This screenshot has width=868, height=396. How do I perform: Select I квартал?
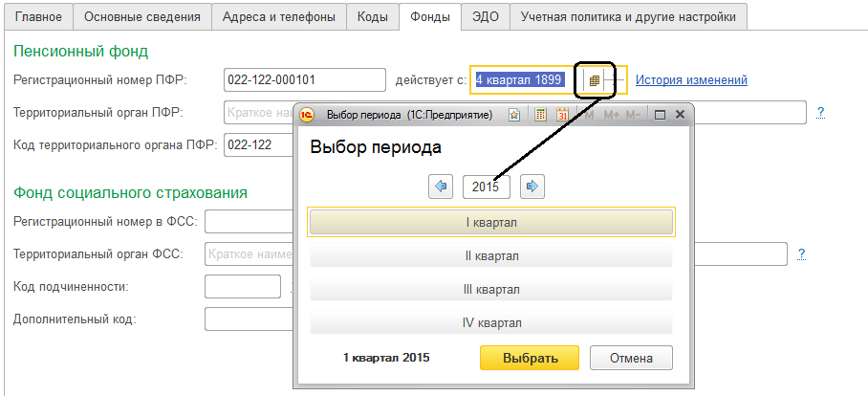tap(491, 222)
